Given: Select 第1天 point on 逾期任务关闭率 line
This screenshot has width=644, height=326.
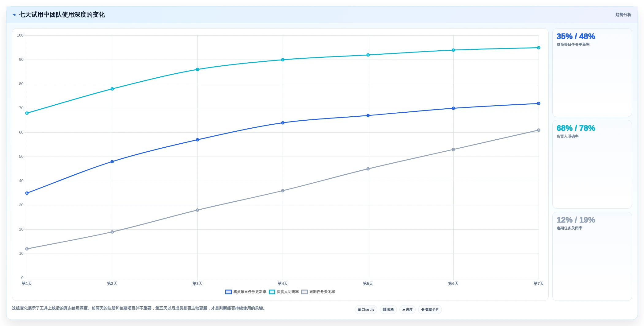Looking at the screenshot, I should 27,249.
